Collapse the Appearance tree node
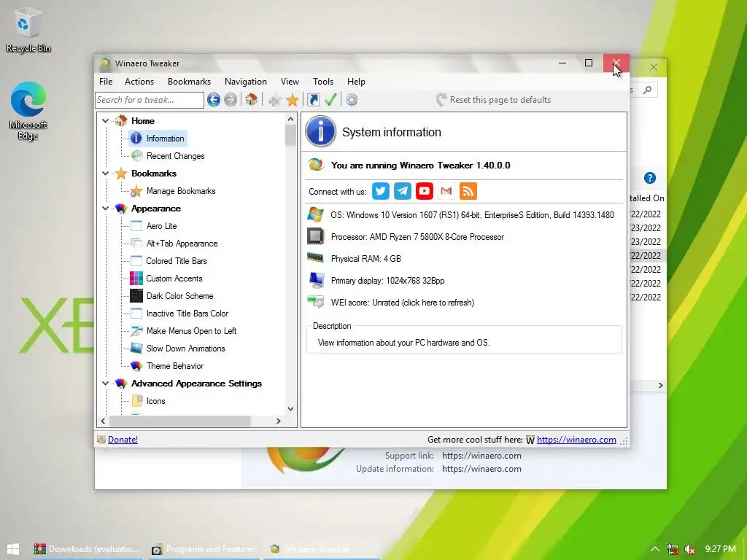747x560 pixels. coord(106,209)
